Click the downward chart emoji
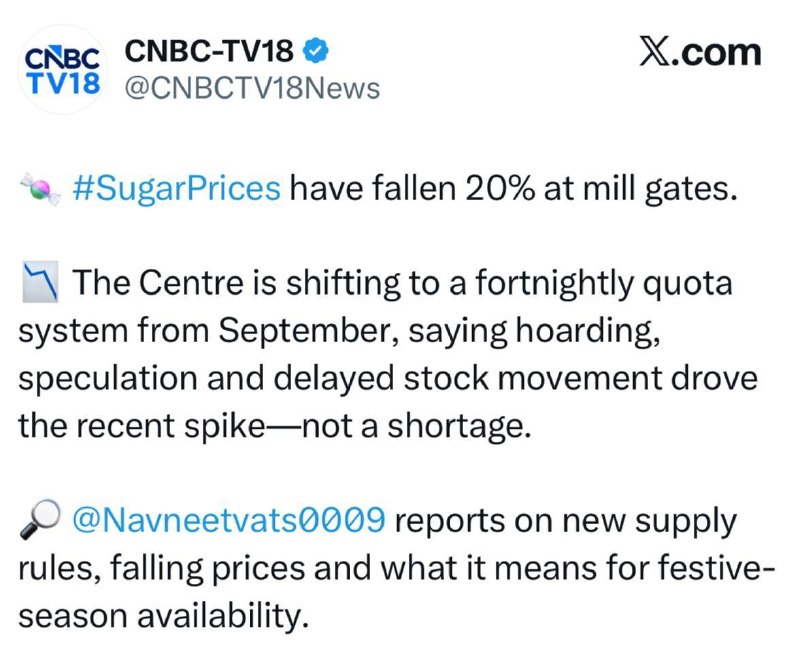800x669 pixels. [x=40, y=282]
